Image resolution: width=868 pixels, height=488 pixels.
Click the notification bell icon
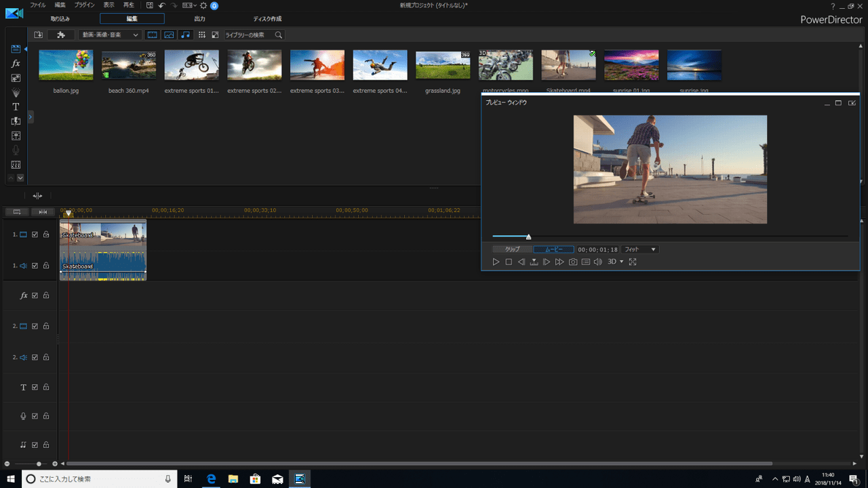[214, 5]
